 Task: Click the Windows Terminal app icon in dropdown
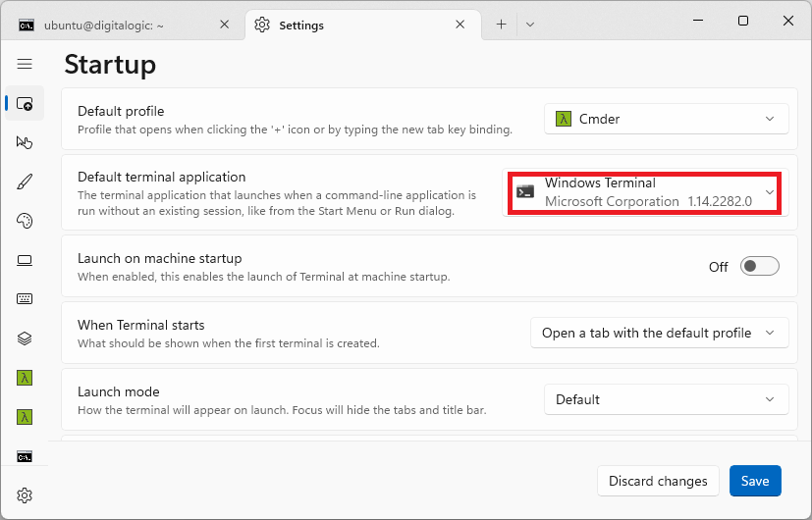[x=525, y=192]
